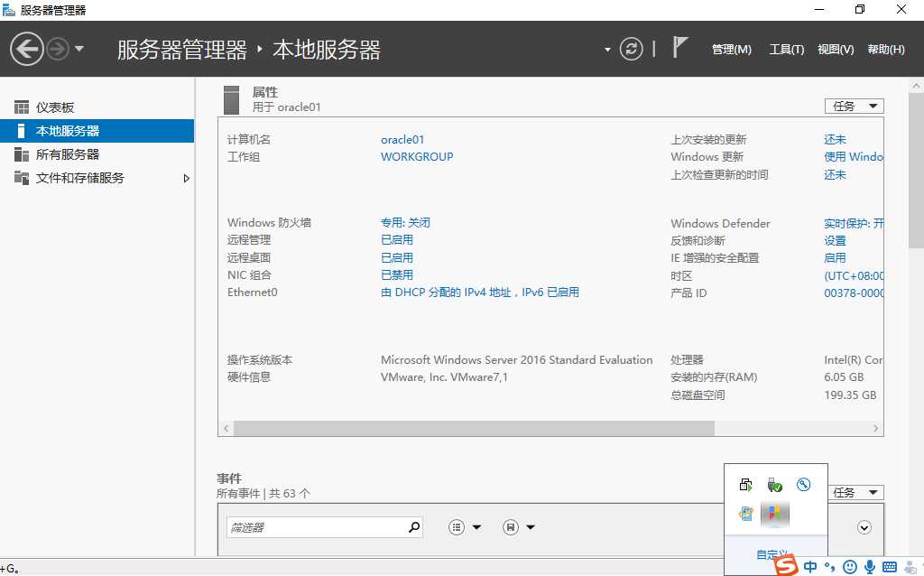
Task: Click Windows Defender 实时保护 link
Action: (854, 223)
